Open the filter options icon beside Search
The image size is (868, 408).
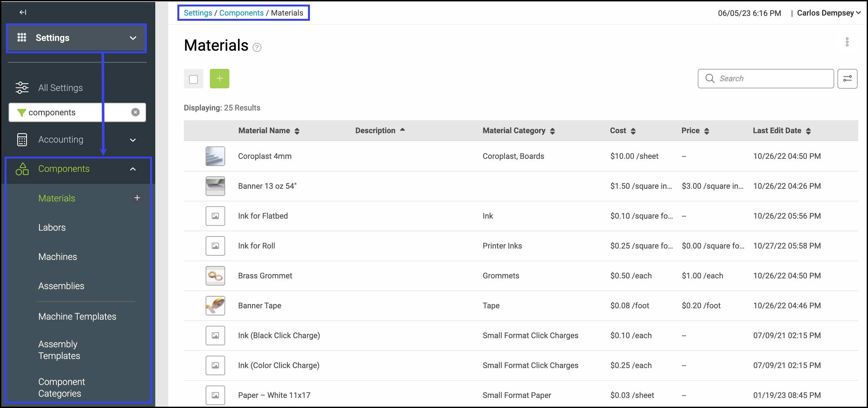[x=847, y=79]
